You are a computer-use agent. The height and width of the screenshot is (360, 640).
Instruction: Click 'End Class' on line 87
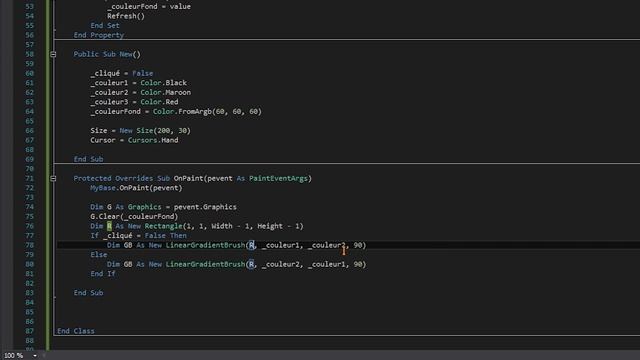[76, 331]
